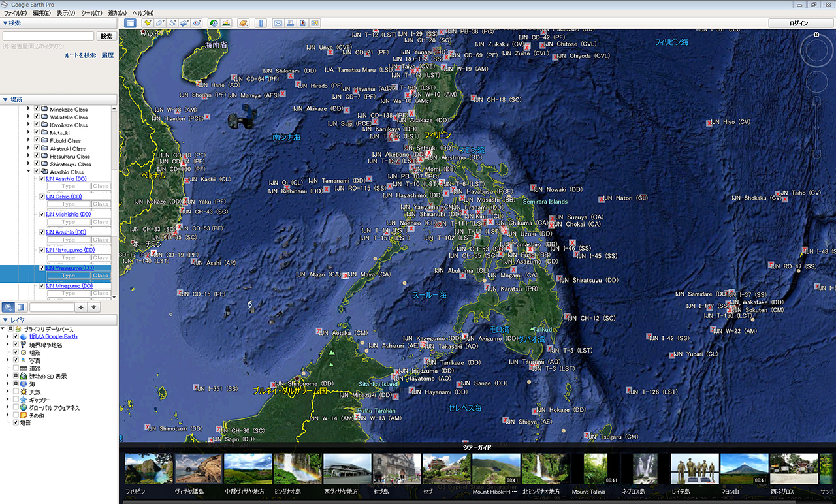This screenshot has width=836, height=504.
Task: Move selected place down with arrow
Action: [x=94, y=307]
